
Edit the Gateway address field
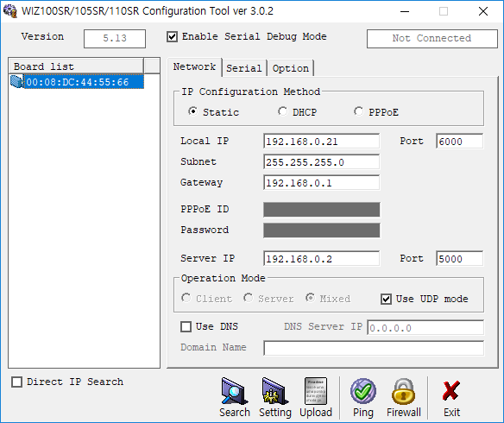pyautogui.click(x=321, y=183)
